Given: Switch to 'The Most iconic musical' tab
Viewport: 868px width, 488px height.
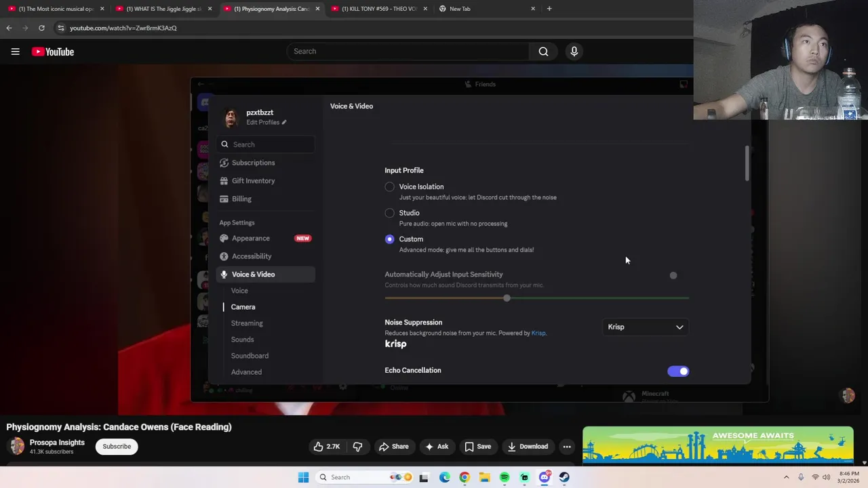Looking at the screenshot, I should [x=56, y=9].
